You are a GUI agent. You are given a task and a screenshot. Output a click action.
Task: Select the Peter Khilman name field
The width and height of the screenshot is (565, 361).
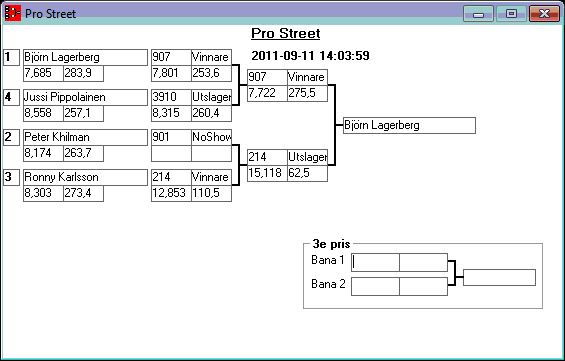coord(85,137)
